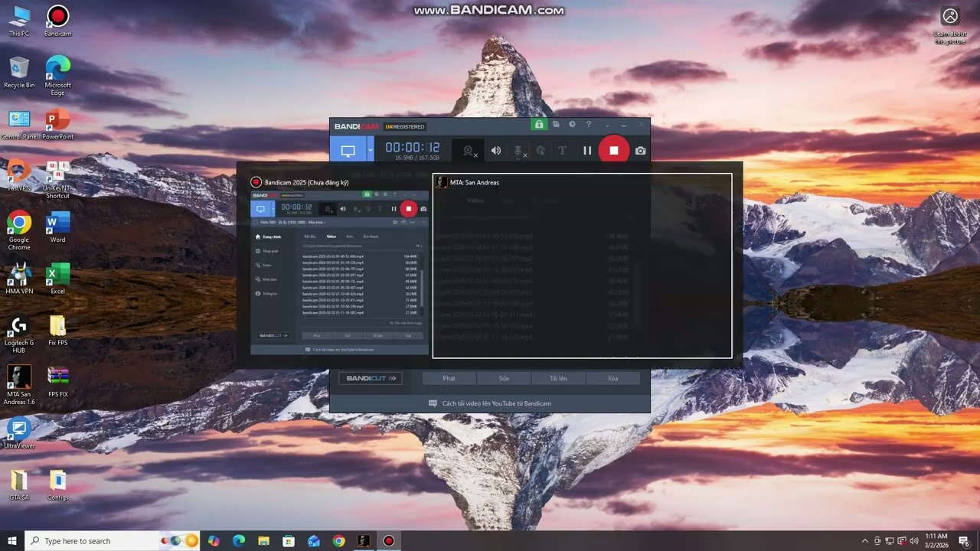
Task: Toggle the text overlay T icon
Action: (x=562, y=151)
